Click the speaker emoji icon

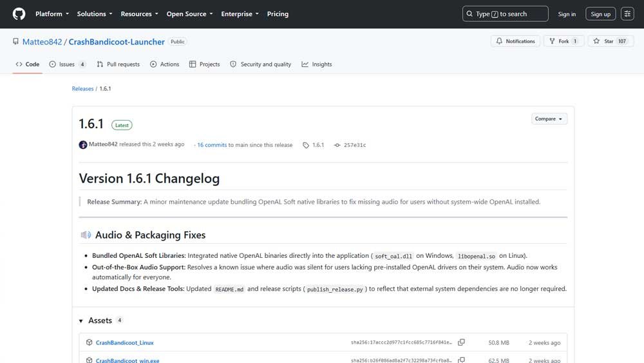(x=86, y=235)
